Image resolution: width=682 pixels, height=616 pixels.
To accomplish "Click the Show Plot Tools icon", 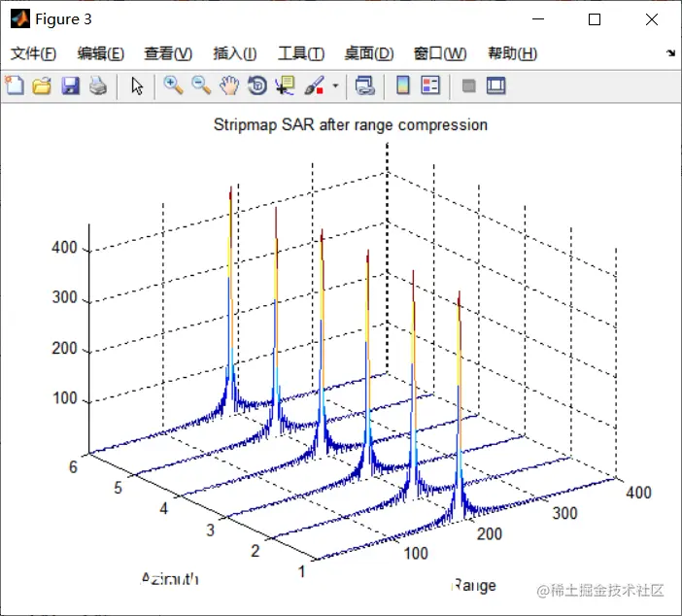I will point(496,86).
